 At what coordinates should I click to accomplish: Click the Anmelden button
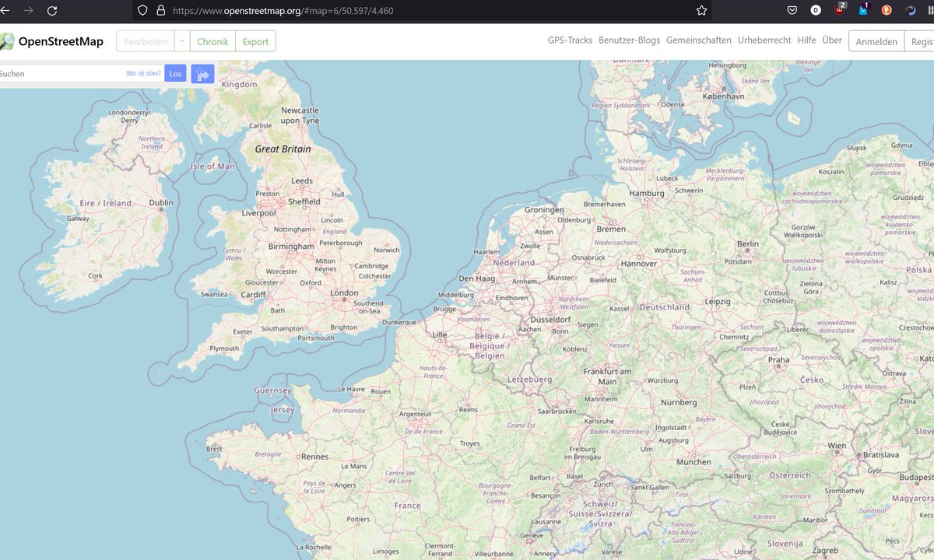(876, 42)
